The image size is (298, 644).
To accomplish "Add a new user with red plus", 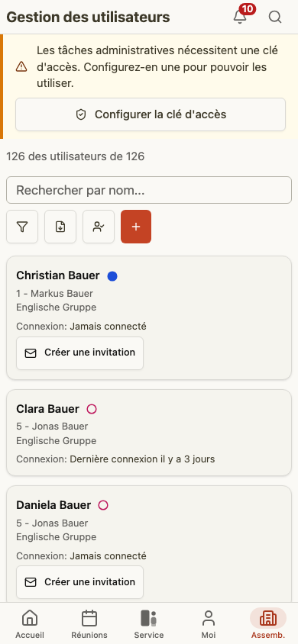I will click(136, 227).
